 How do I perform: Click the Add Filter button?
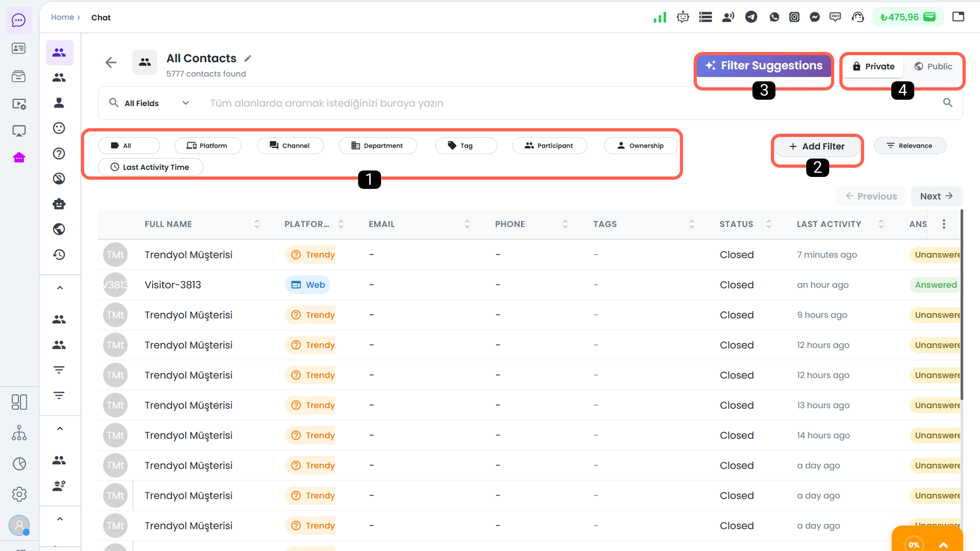pos(817,147)
